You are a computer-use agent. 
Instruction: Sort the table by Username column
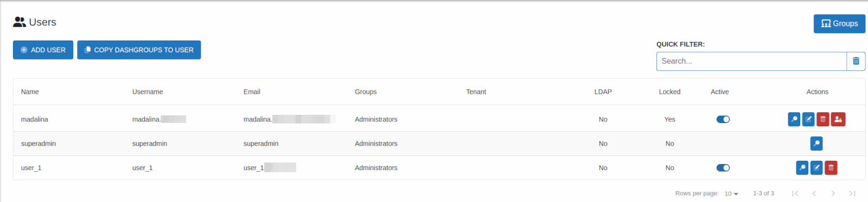[148, 92]
